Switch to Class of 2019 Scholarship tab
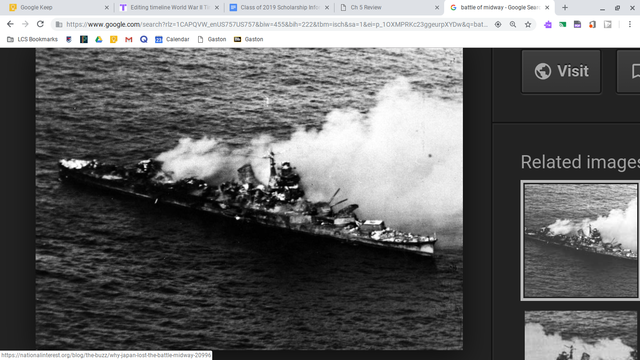This screenshot has height=360, width=640. click(x=280, y=7)
